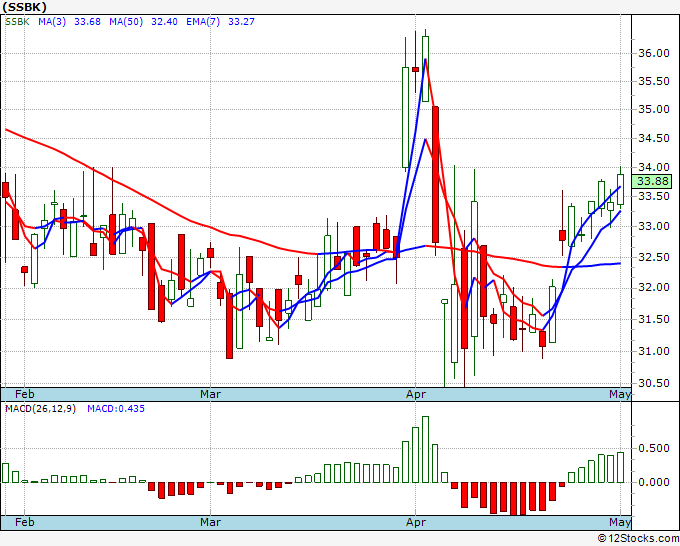Click the 32.50 price axis label

click(654, 257)
